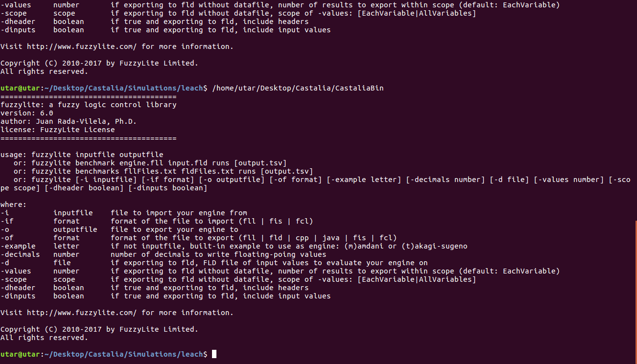The height and width of the screenshot is (364, 637).
Task: Click the 'where:' label
Action: [x=14, y=205]
